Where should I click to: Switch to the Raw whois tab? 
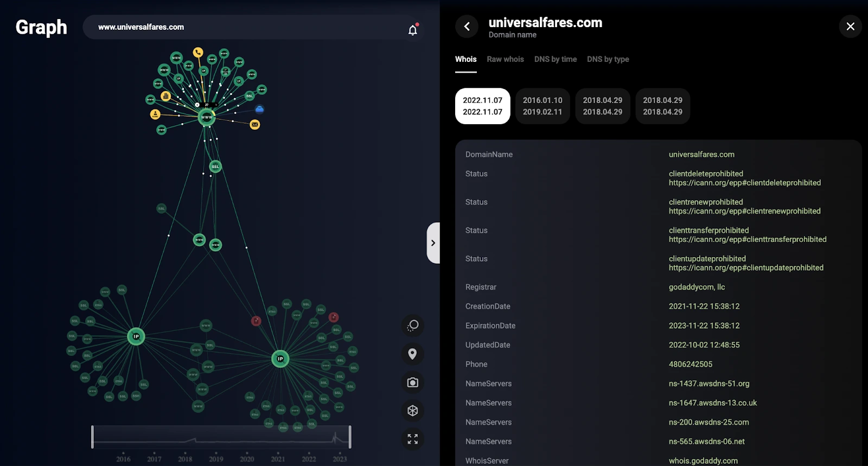tap(505, 59)
